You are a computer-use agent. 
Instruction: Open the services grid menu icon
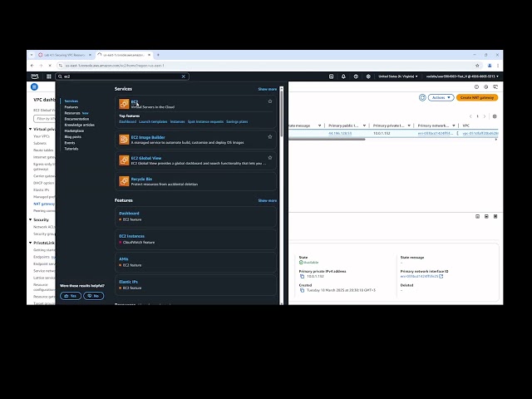coord(49,76)
